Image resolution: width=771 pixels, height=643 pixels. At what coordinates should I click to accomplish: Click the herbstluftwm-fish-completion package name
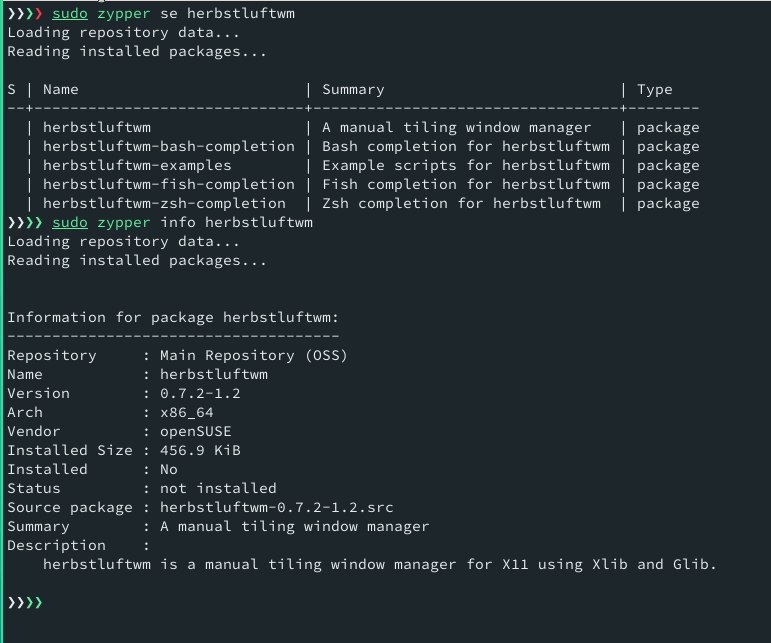pos(169,184)
